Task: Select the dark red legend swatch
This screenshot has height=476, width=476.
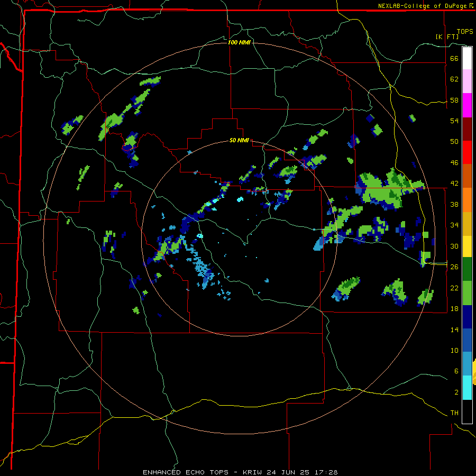Action: pyautogui.click(x=467, y=129)
